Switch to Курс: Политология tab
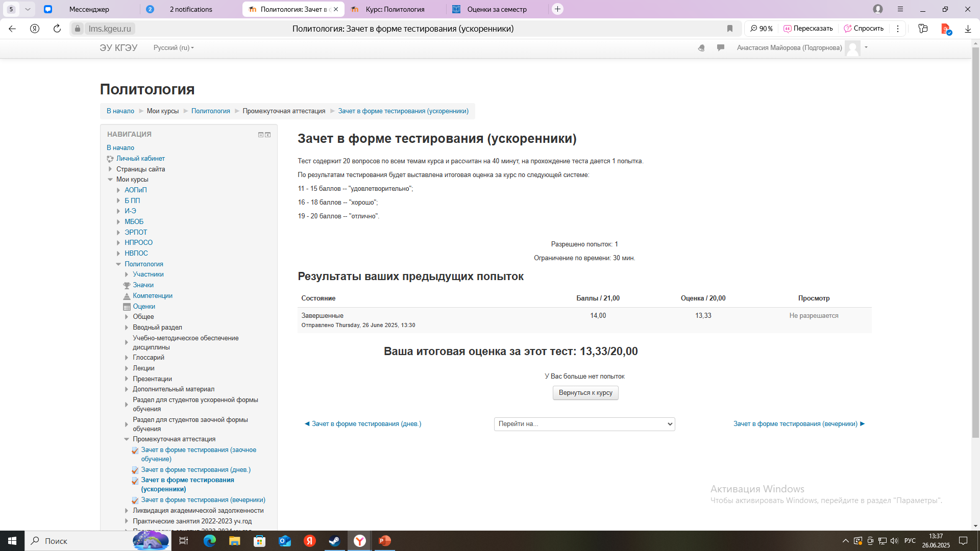This screenshot has width=980, height=551. pyautogui.click(x=395, y=9)
